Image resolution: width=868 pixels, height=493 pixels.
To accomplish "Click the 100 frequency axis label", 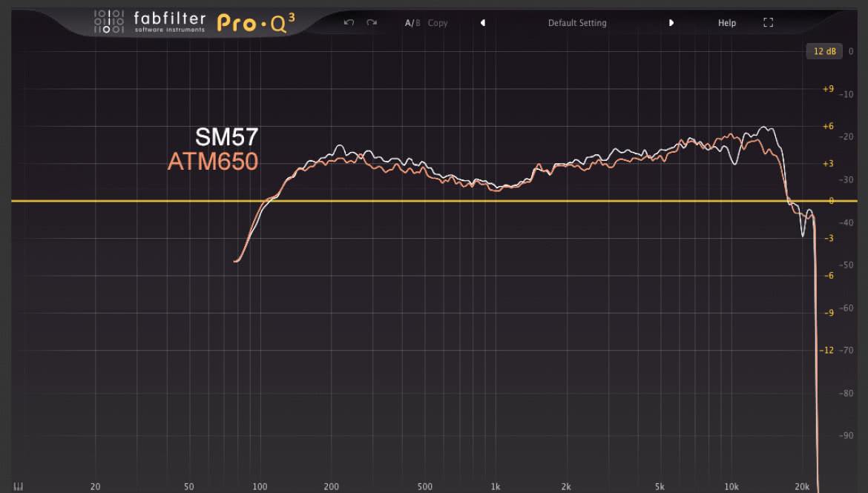I will (260, 487).
